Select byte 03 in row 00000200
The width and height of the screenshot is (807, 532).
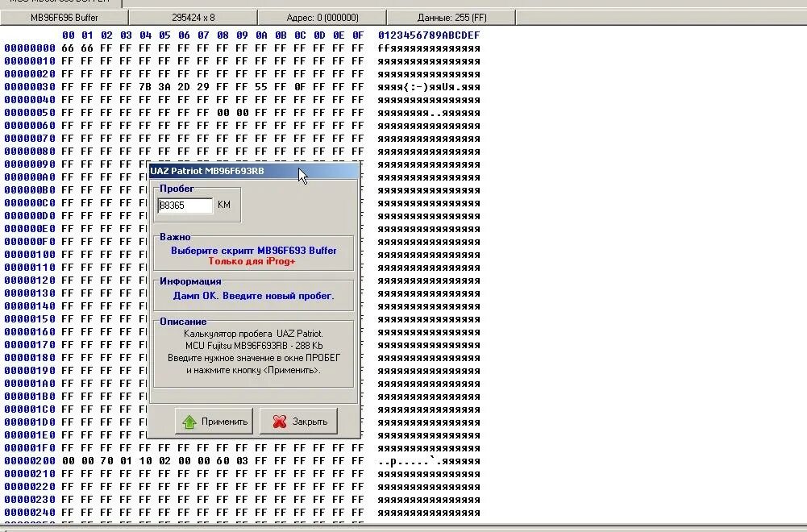242,461
